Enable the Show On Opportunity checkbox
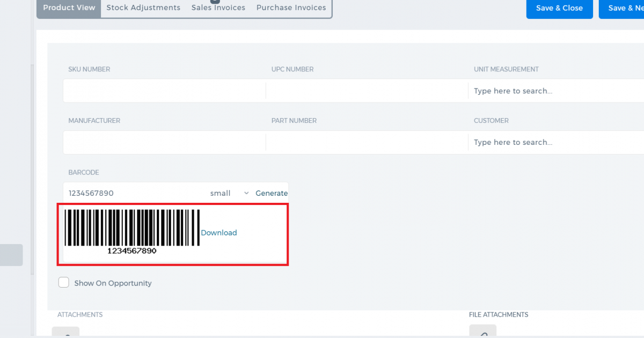The height and width of the screenshot is (338, 644). click(64, 283)
